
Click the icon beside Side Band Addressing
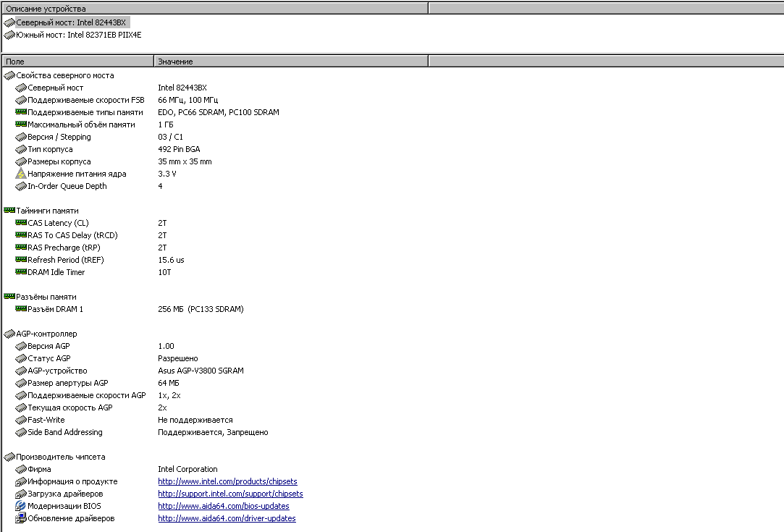[20, 432]
